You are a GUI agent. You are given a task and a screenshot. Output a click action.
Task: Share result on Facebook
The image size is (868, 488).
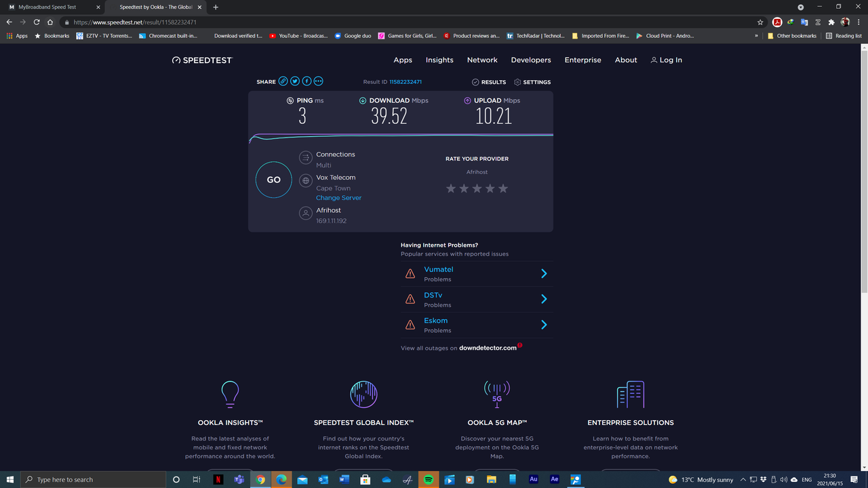click(307, 81)
